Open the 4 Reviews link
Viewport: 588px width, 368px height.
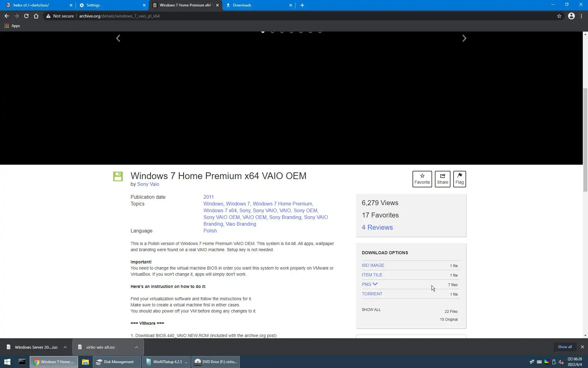377,227
